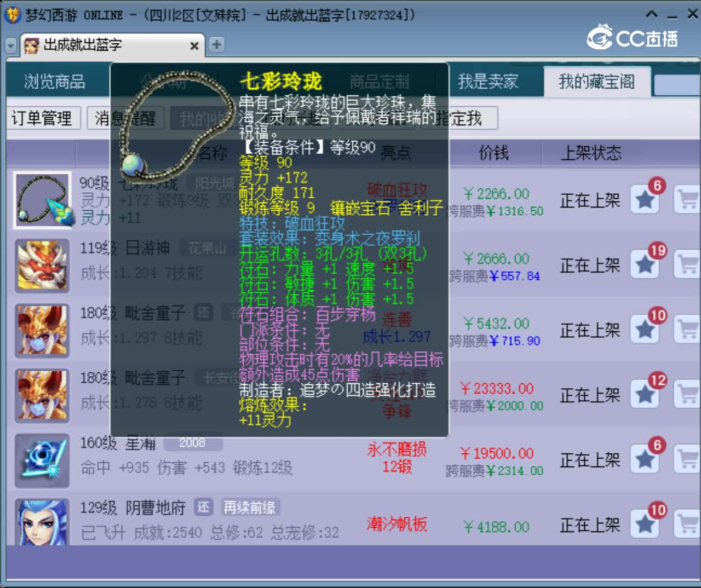Open the 119级 日游神 pet portrait
The height and width of the screenshot is (588, 701).
43,265
